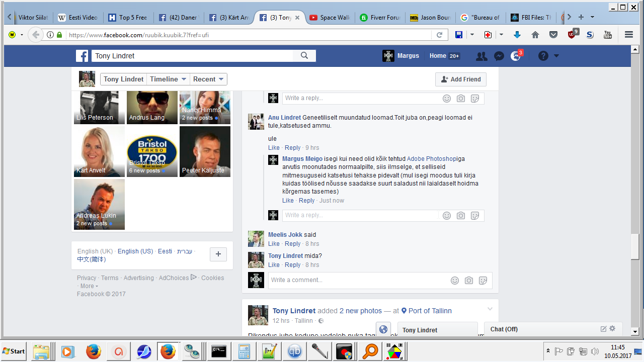Click the Facebook search field containing Tony Lindret

pos(192,56)
